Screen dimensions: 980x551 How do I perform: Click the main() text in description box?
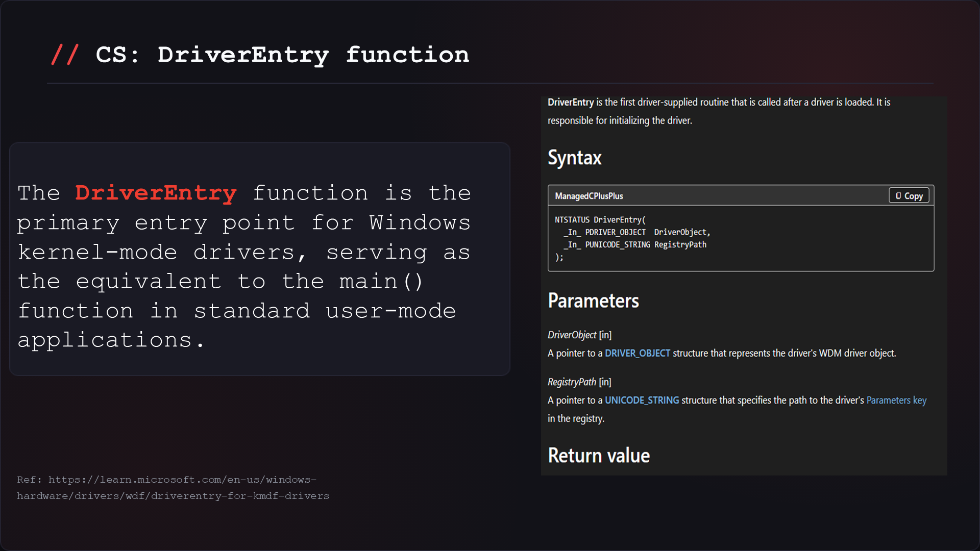pyautogui.click(x=381, y=282)
